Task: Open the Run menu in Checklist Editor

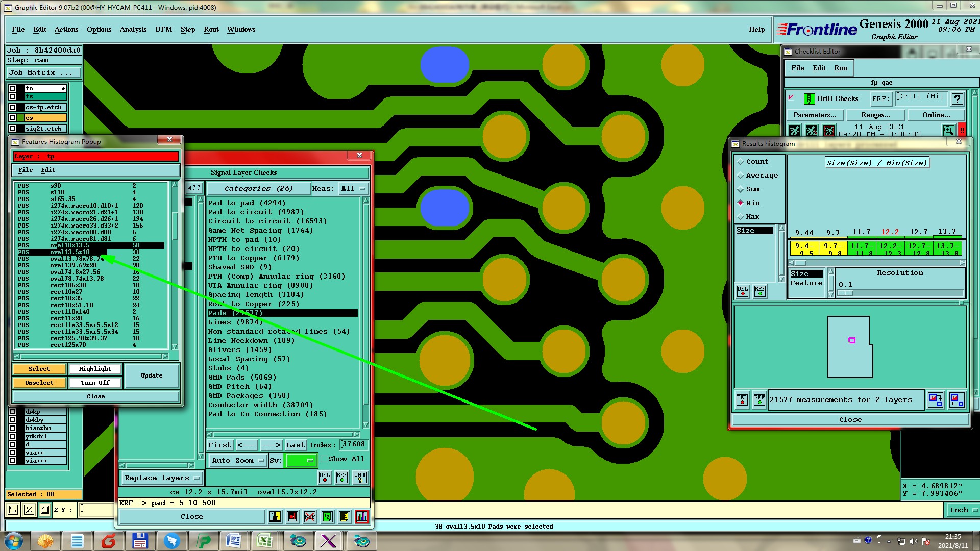Action: point(840,68)
